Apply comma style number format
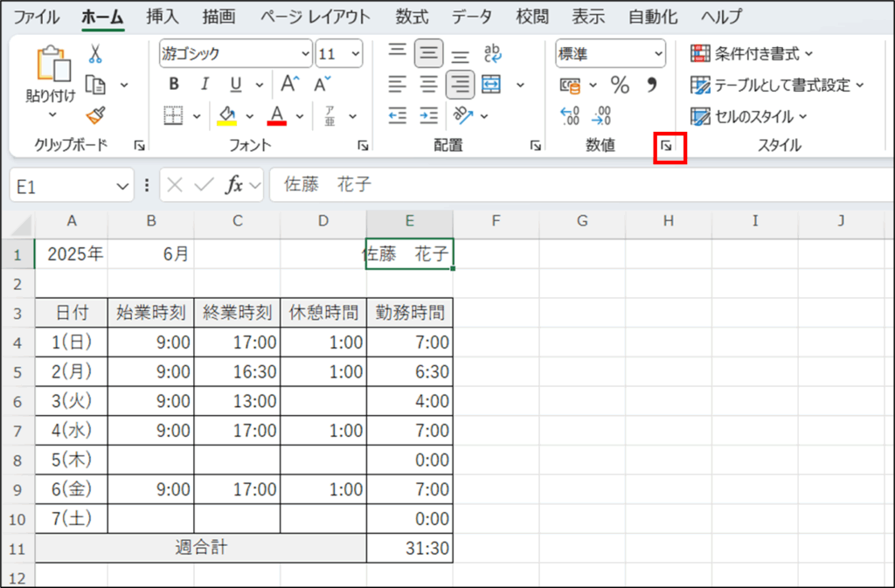This screenshot has width=895, height=588. coord(651,85)
